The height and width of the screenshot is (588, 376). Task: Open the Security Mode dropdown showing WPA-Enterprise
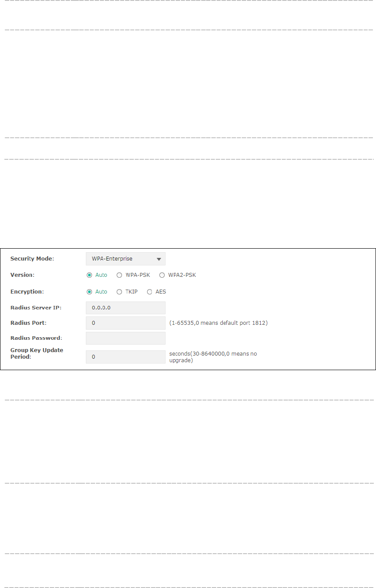coord(125,259)
